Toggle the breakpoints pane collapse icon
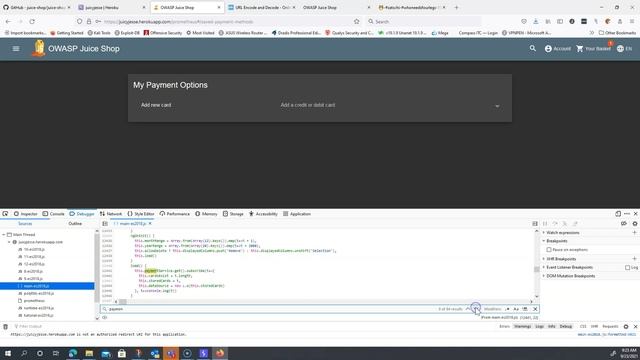This screenshot has width=640, height=360. [535, 224]
